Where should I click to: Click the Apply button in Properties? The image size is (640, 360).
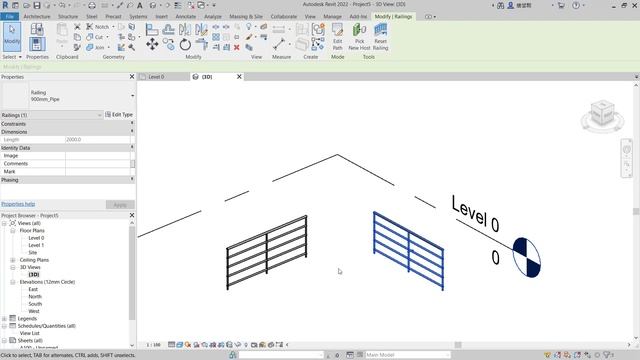[120, 204]
